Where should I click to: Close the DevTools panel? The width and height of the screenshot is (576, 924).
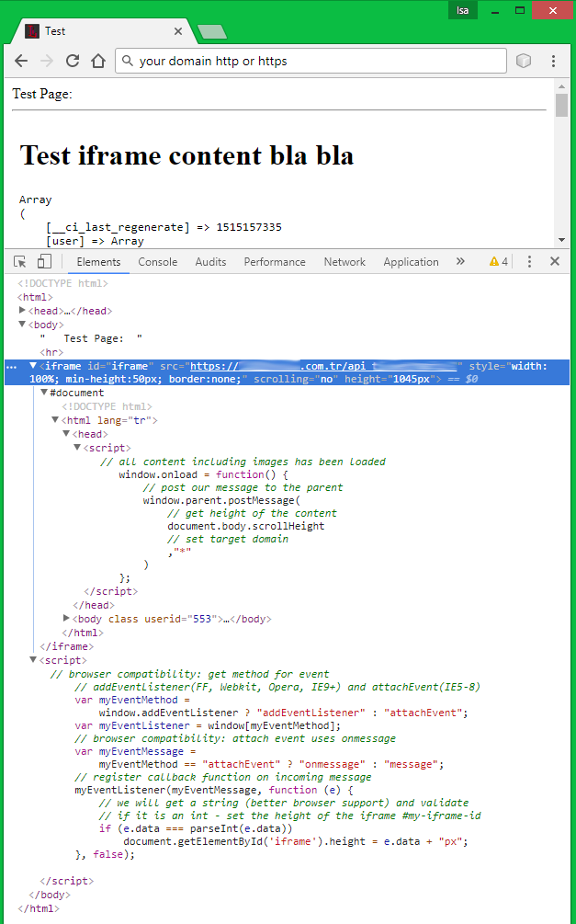pos(554,262)
